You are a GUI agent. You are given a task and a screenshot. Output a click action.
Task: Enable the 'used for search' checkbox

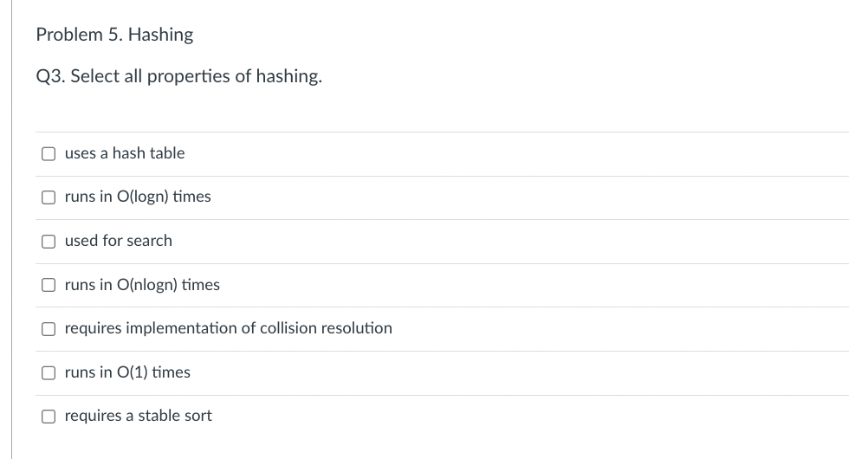tap(49, 242)
